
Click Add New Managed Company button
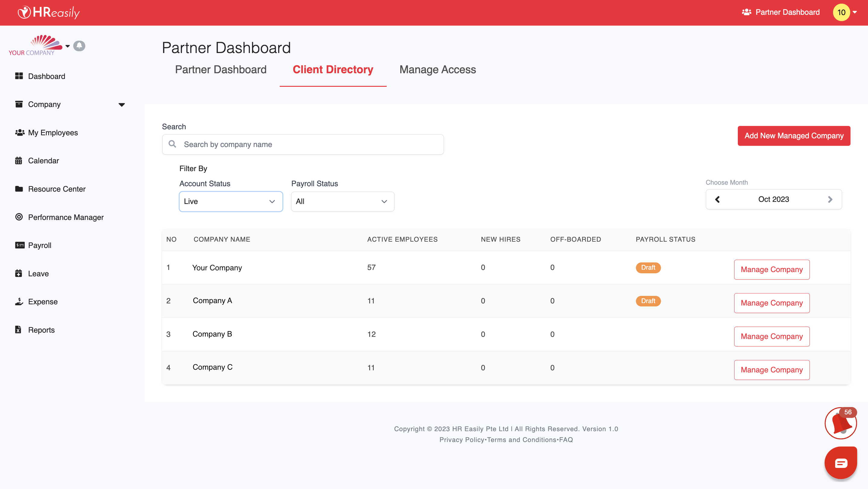click(x=794, y=136)
